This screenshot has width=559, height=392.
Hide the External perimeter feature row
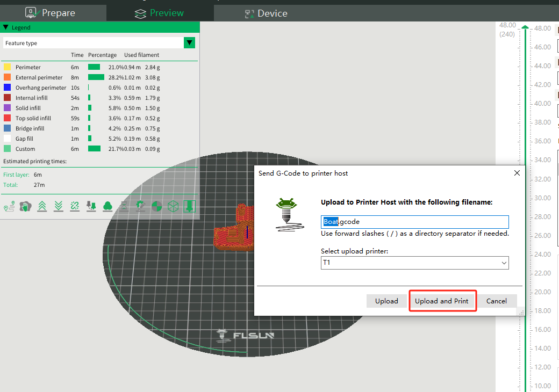[39, 77]
